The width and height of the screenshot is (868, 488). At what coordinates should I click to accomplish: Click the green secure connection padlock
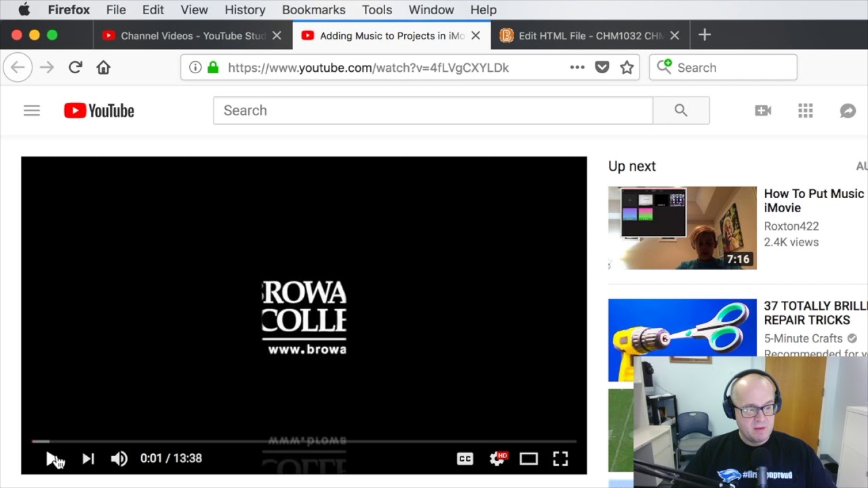[x=213, y=67]
